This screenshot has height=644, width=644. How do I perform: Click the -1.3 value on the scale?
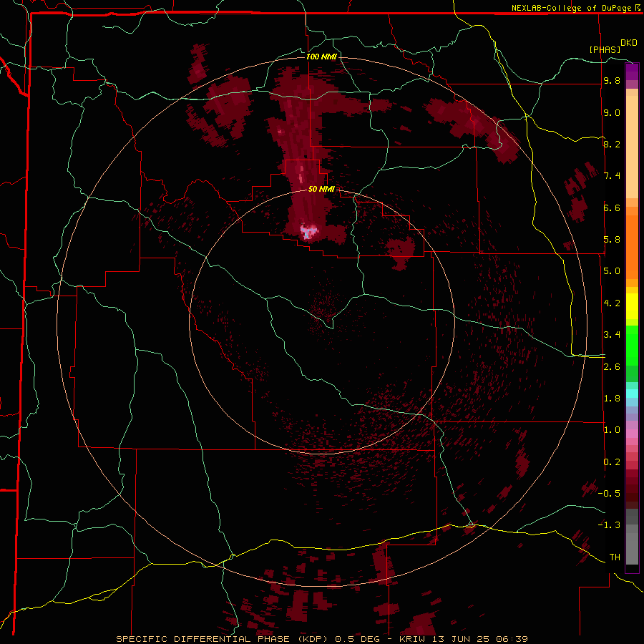[x=609, y=525]
